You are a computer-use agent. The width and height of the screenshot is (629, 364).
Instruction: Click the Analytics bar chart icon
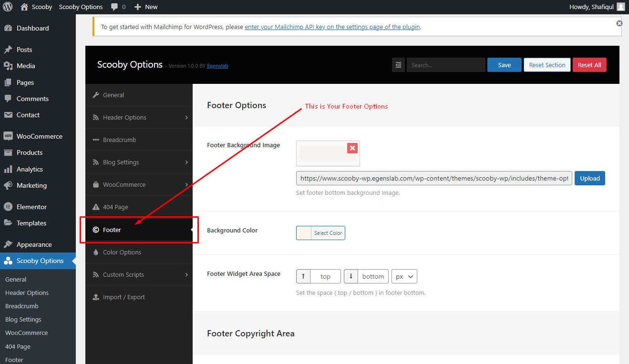pos(8,169)
